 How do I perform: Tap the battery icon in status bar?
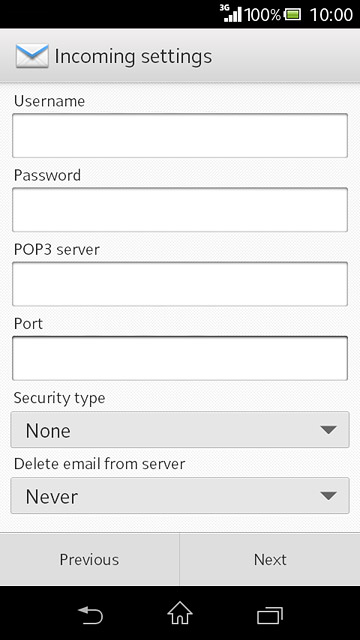tap(292, 15)
